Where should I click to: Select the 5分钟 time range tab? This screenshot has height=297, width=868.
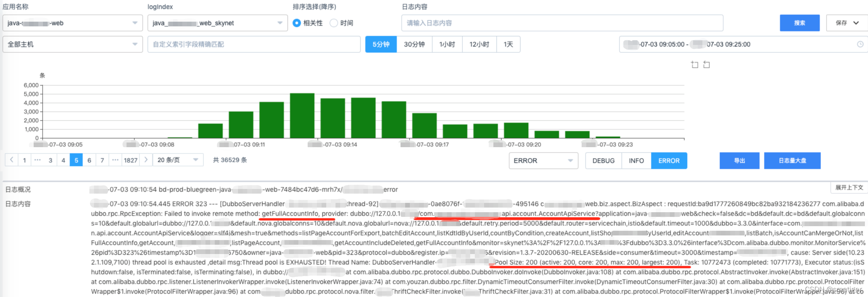click(381, 44)
